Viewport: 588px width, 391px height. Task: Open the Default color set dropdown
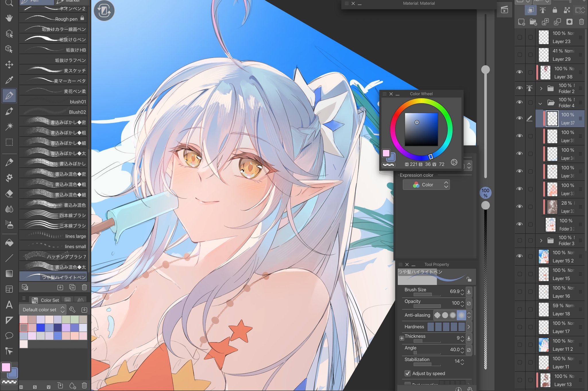[x=43, y=310]
